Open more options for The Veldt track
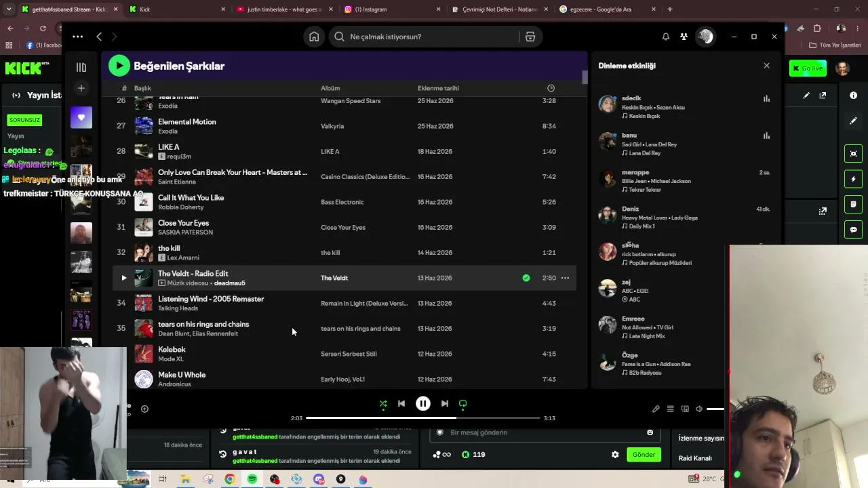Image resolution: width=868 pixels, height=488 pixels. 565,278
